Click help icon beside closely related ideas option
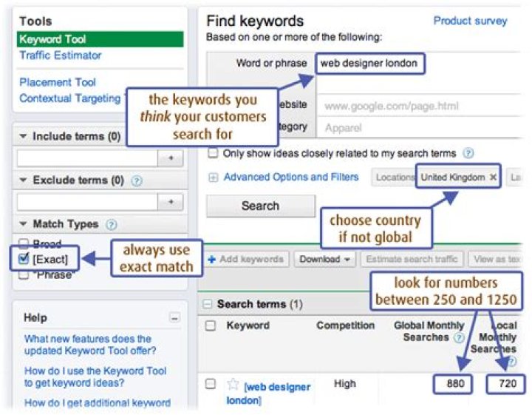This screenshot has height=415, width=532. click(468, 154)
